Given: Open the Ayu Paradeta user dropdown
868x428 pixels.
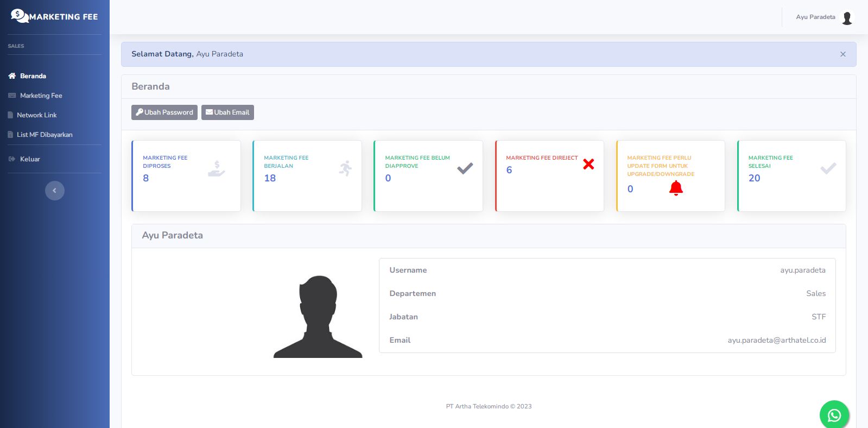Looking at the screenshot, I should click(815, 17).
